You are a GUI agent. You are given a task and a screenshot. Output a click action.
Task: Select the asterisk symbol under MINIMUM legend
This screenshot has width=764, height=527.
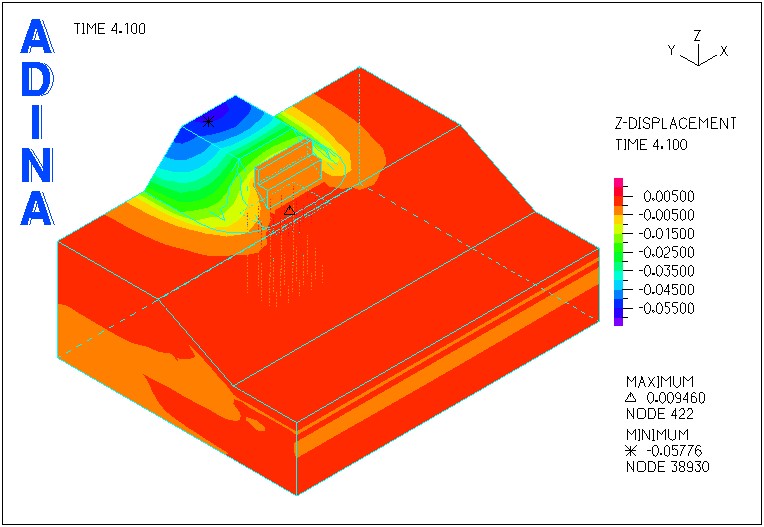632,450
